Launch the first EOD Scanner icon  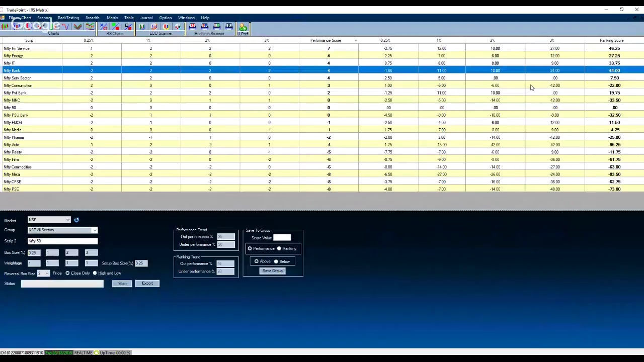click(142, 27)
